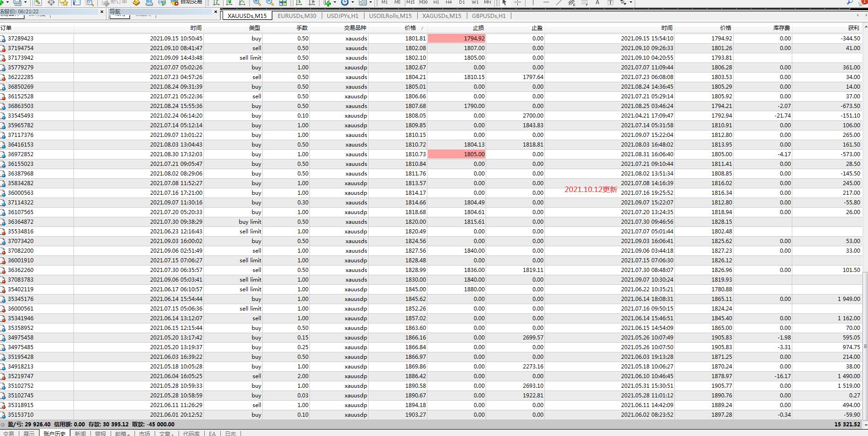Select order row 35345176
Image resolution: width=868 pixels, height=436 pixels.
click(431, 299)
